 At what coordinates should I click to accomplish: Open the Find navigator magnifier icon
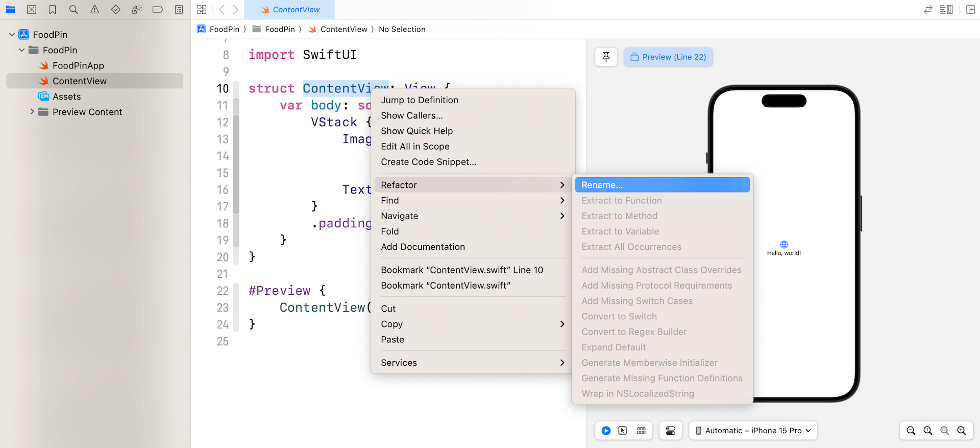[x=73, y=9]
